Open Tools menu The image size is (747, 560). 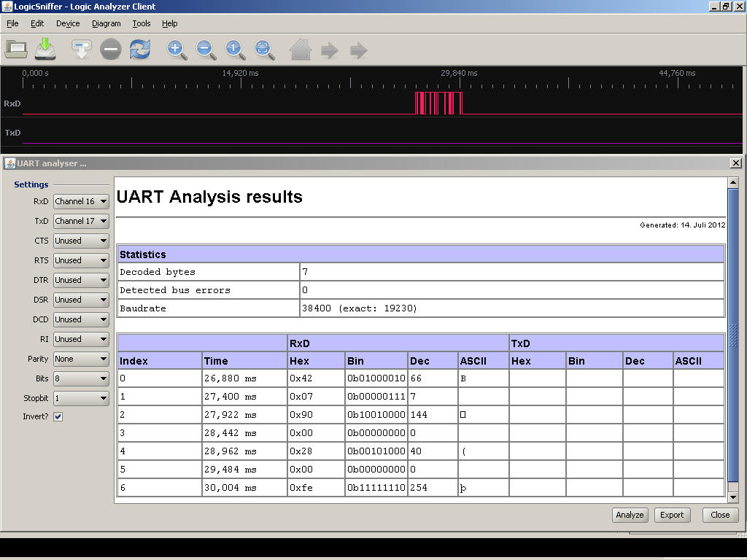[x=141, y=23]
